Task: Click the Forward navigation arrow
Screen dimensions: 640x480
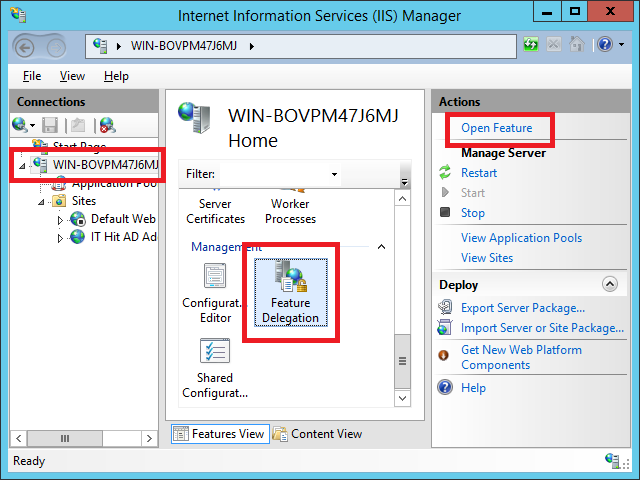Action: 56,48
